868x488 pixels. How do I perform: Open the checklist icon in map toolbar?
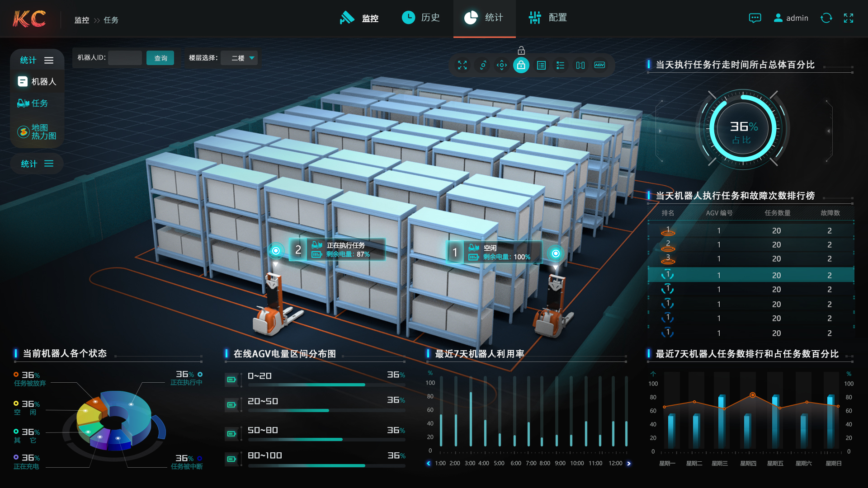coord(561,65)
